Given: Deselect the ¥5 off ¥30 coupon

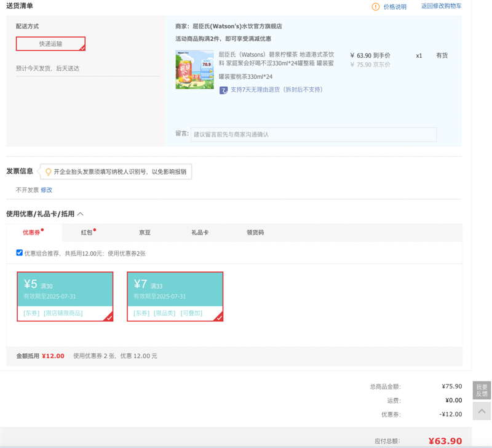Looking at the screenshot, I should (65, 297).
